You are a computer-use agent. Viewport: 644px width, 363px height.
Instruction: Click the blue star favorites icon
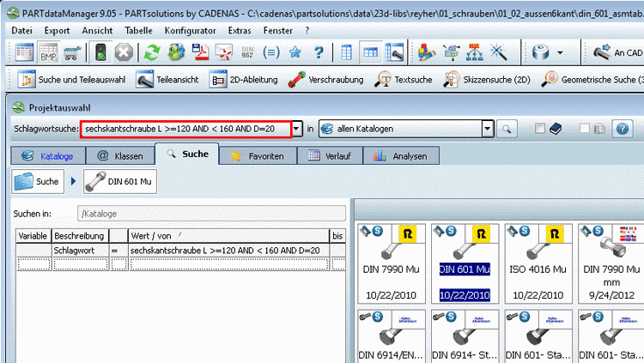coord(295,52)
